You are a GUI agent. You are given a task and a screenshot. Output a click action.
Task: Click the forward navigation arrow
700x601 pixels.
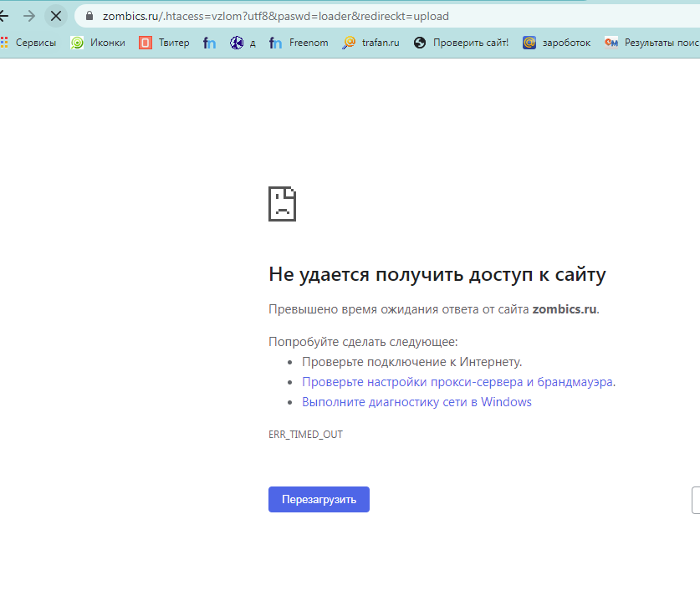click(x=29, y=16)
